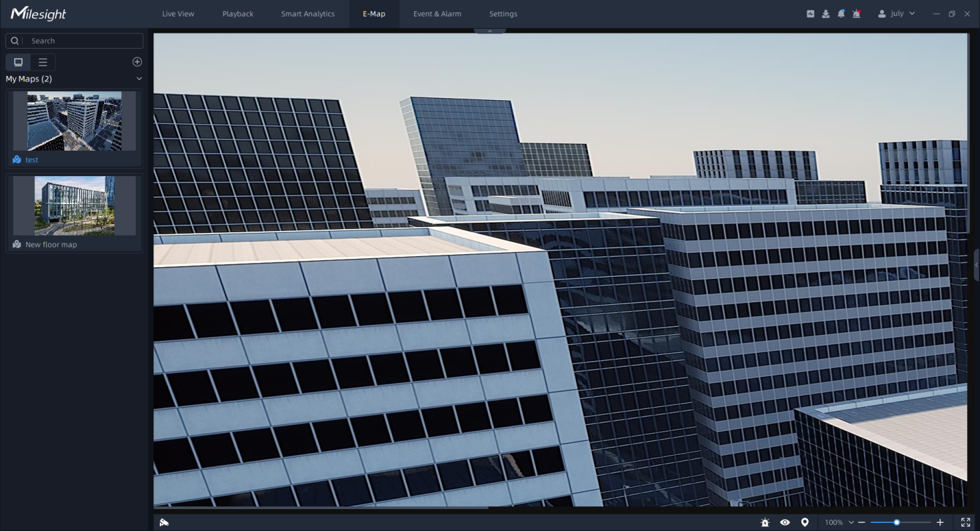980x531 pixels.
Task: Click the 'july' username text
Action: [897, 14]
